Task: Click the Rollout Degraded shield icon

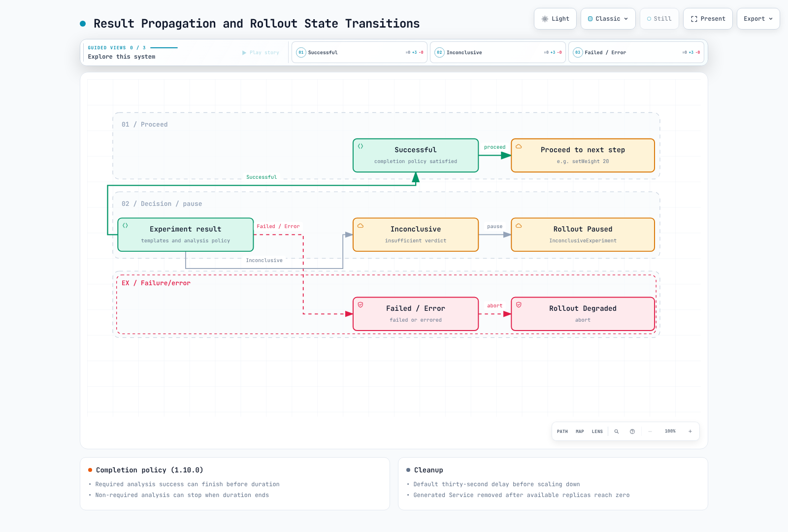Action: coord(519,305)
